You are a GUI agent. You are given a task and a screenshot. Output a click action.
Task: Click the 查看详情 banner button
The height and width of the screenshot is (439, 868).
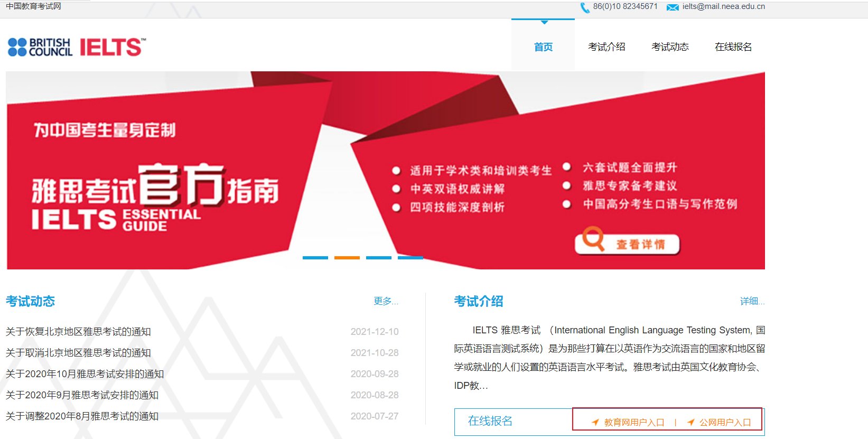(627, 244)
